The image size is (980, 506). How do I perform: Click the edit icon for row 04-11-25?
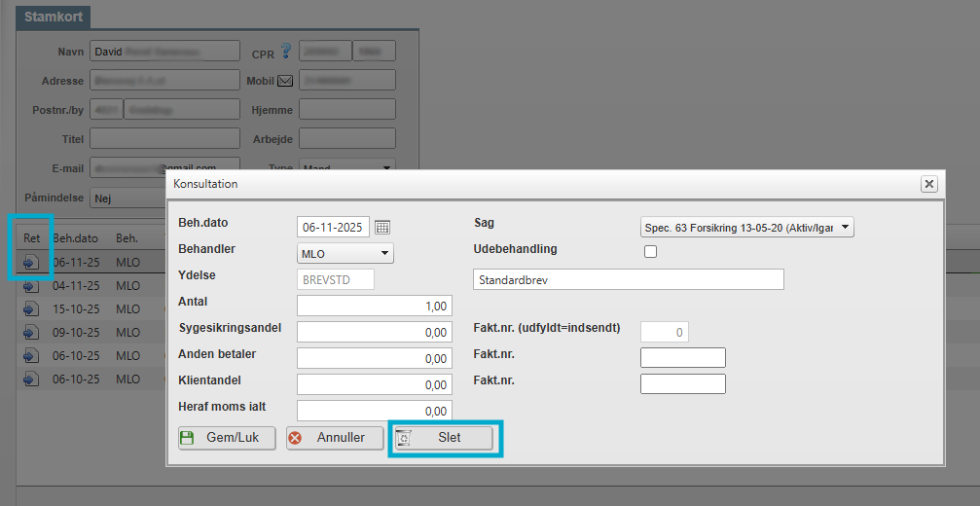pyautogui.click(x=31, y=286)
